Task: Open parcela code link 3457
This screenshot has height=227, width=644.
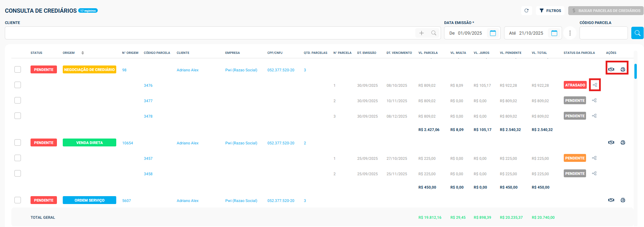Action: point(148,159)
